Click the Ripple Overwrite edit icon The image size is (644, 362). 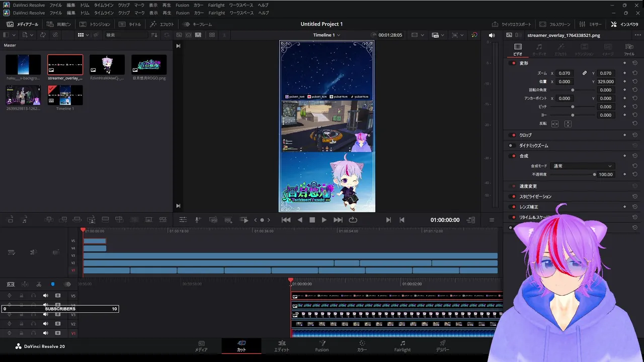77,220
